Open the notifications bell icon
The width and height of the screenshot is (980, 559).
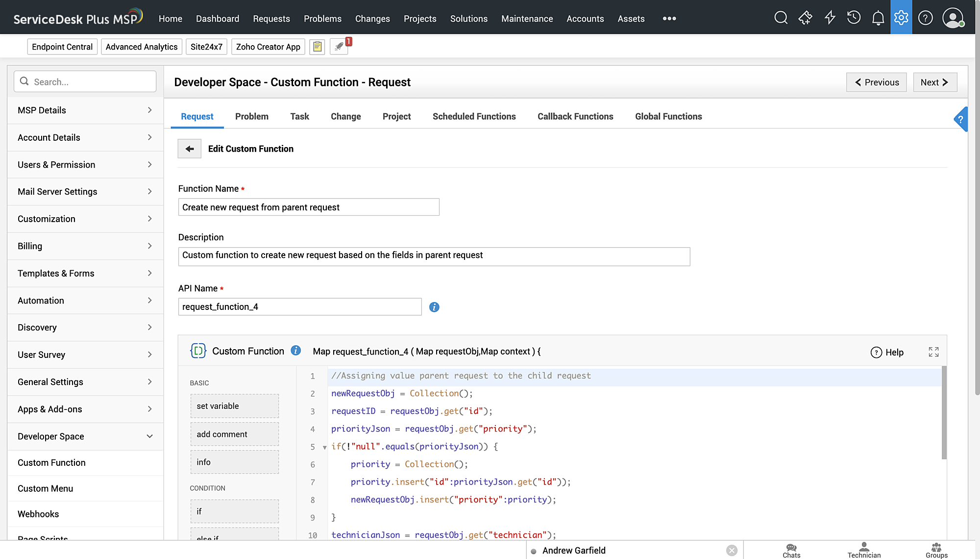(x=878, y=18)
